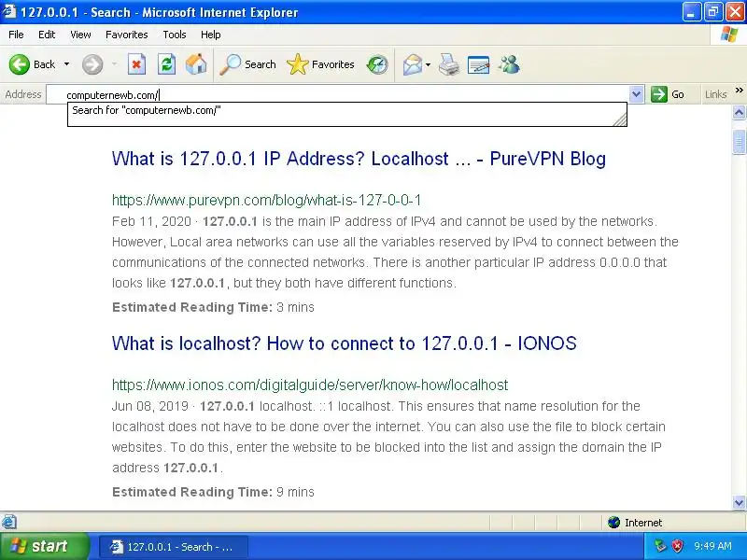Click the purevpn.com green URL link

coord(266,200)
